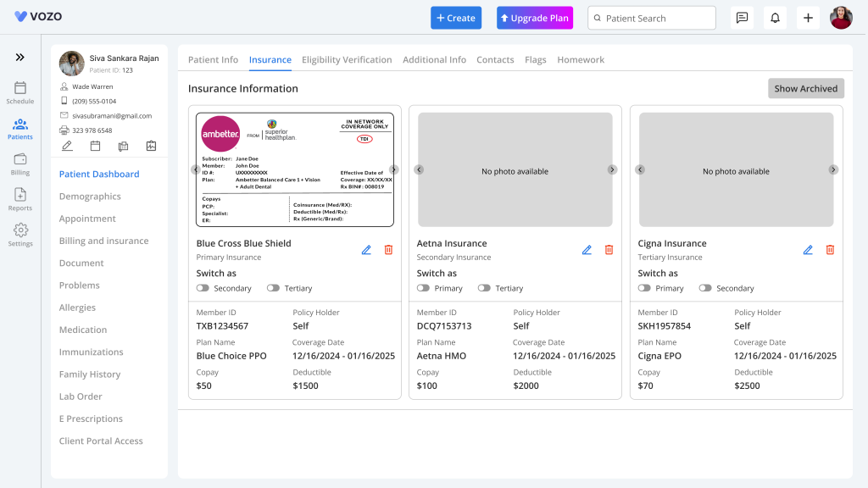868x488 pixels.
Task: Open Immunizations in patient menu
Action: click(x=91, y=352)
